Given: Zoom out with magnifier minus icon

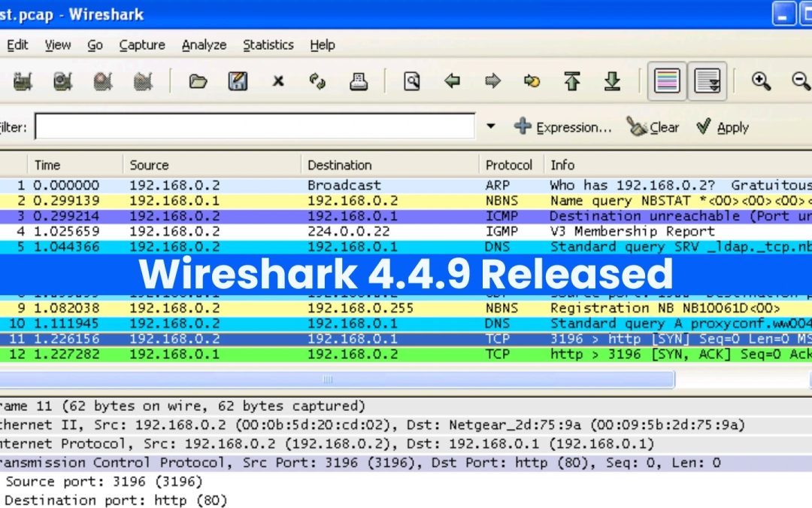Looking at the screenshot, I should (x=801, y=81).
